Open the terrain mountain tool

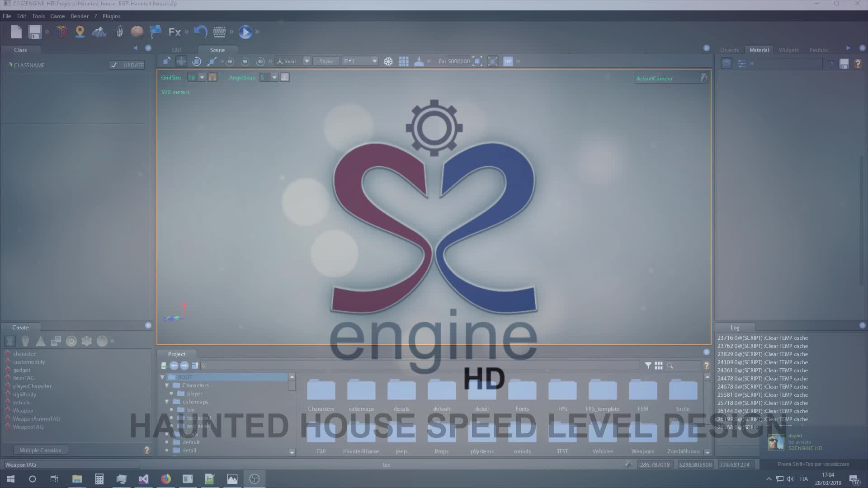pos(99,32)
